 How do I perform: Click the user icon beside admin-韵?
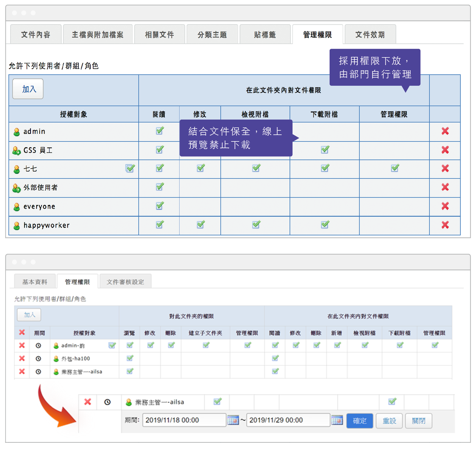tap(56, 346)
